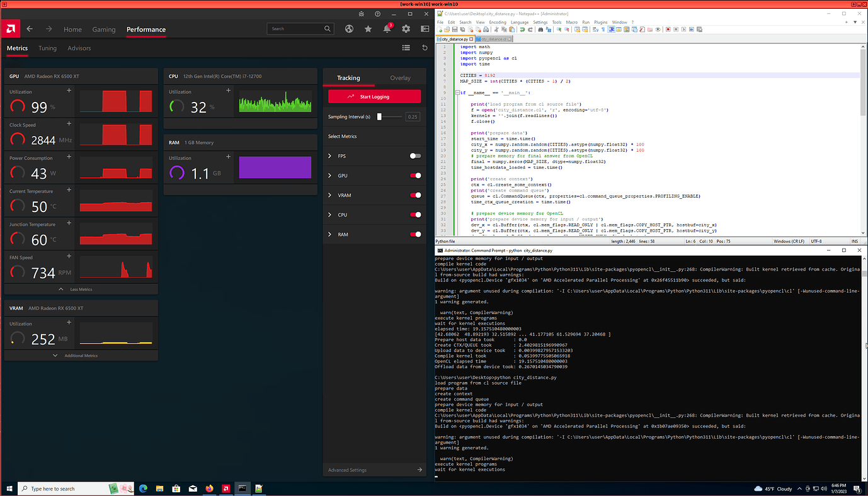The image size is (868, 496).
Task: Click Find binoculars icon in Notepad++
Action: point(540,30)
